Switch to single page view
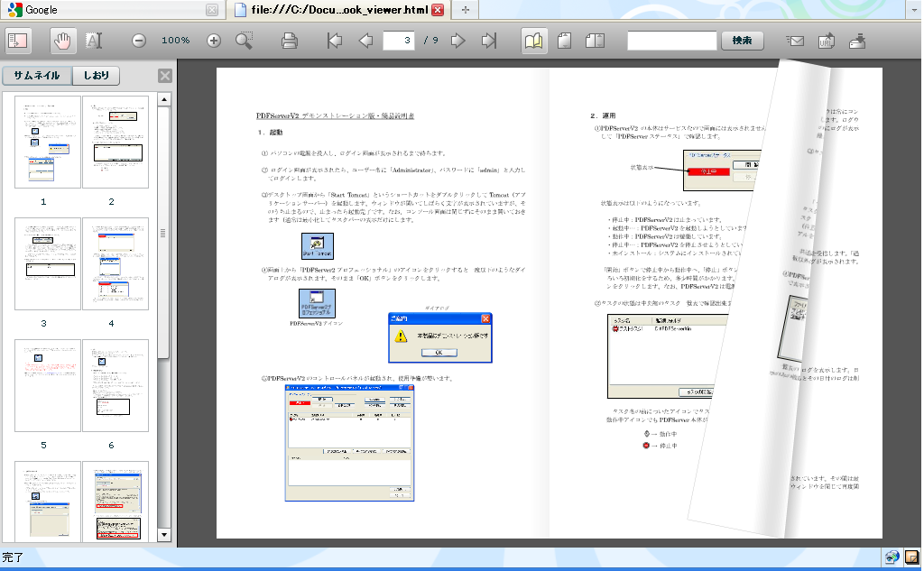924x571 pixels. click(565, 41)
